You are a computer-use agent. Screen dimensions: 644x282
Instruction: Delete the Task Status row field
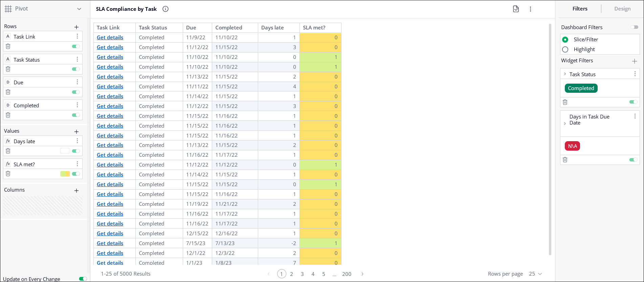(8, 69)
